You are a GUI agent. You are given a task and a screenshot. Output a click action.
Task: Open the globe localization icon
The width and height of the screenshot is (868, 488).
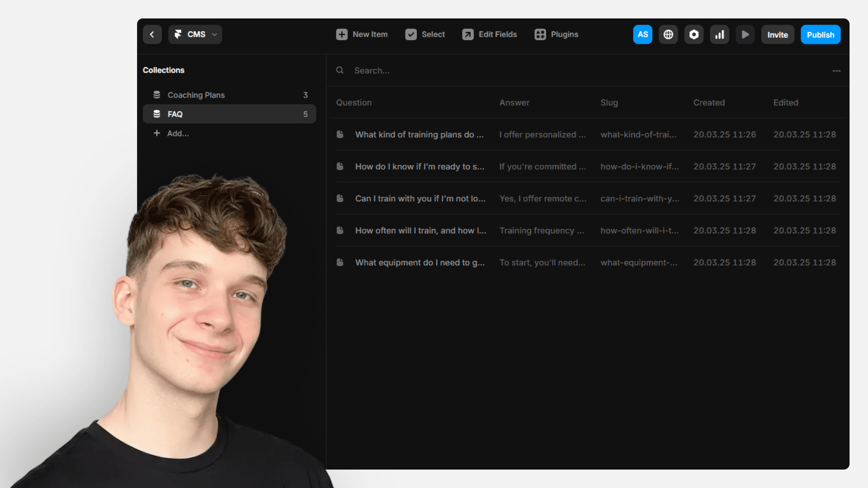(x=668, y=35)
